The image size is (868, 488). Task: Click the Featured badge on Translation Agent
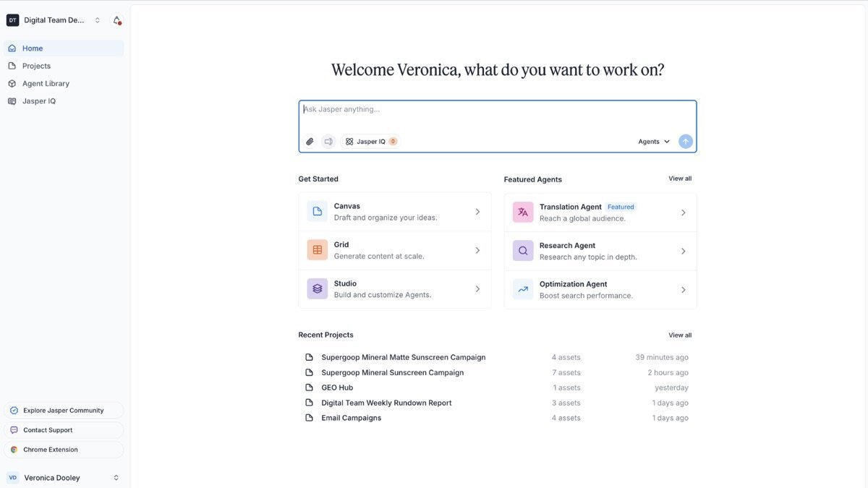[621, 207]
